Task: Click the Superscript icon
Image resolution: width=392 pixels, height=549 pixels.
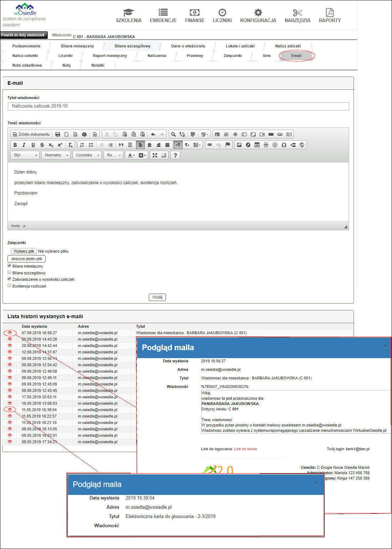Action: point(60,145)
